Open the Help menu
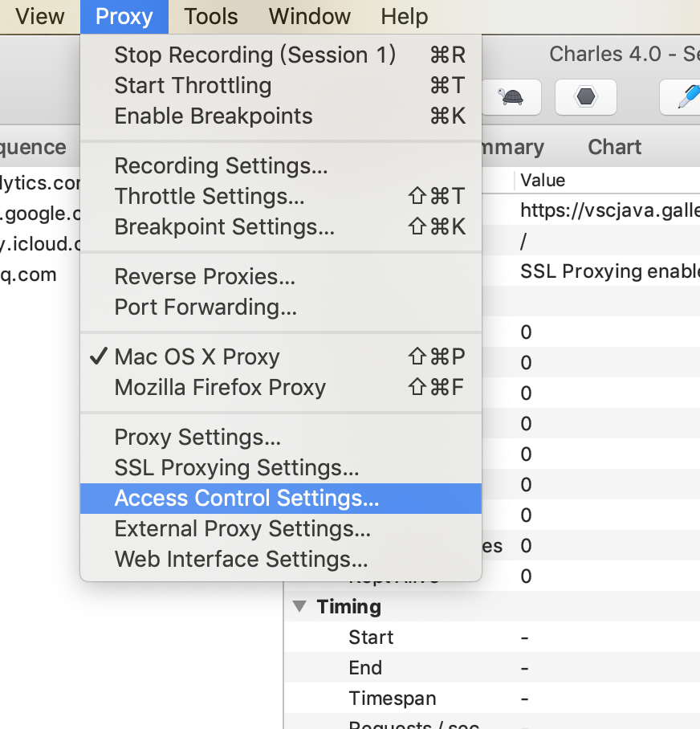Screen dimensions: 700x729 point(405,17)
